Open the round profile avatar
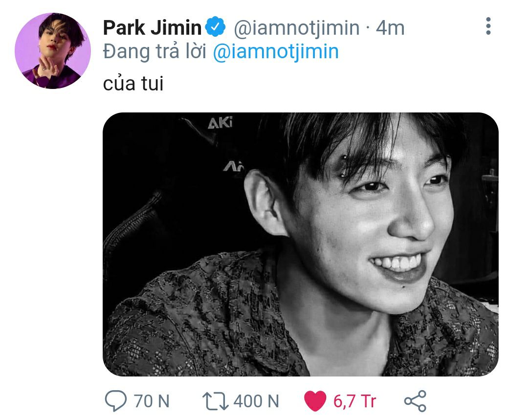The width and height of the screenshot is (528, 420). coord(52,51)
